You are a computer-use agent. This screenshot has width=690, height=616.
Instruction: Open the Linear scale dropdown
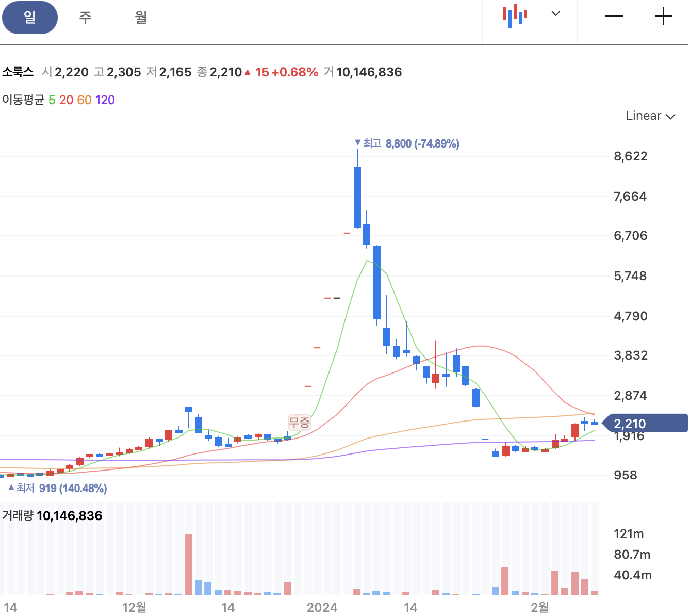click(x=650, y=116)
